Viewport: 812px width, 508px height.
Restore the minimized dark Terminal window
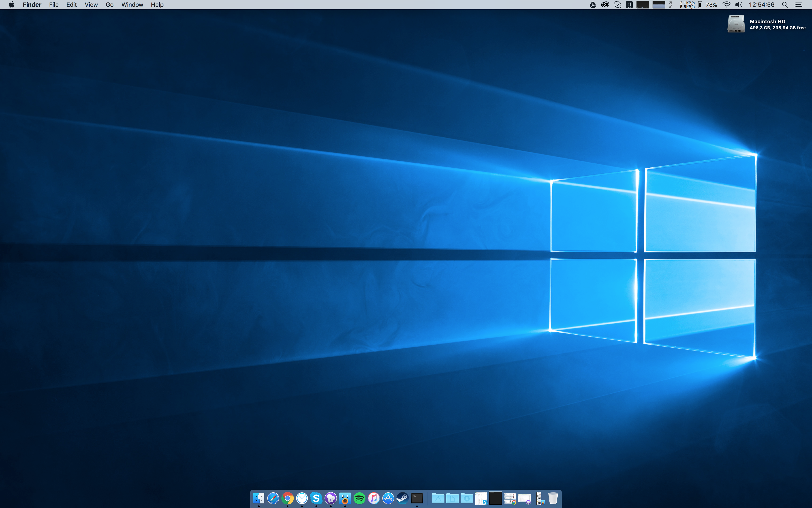click(496, 498)
